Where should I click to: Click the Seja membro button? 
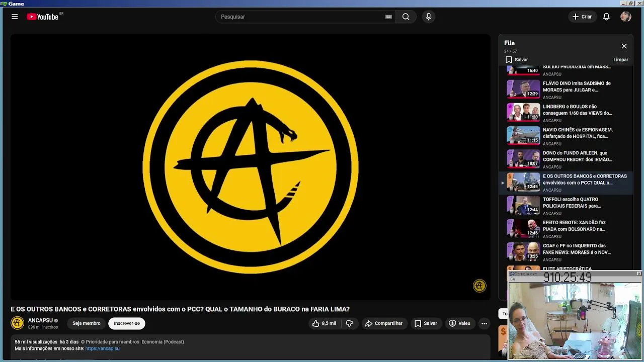(87, 323)
